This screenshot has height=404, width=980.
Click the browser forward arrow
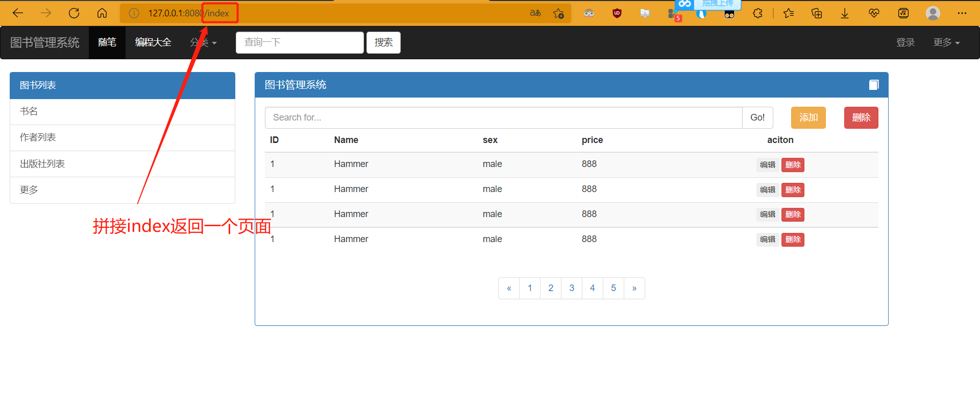click(x=46, y=13)
